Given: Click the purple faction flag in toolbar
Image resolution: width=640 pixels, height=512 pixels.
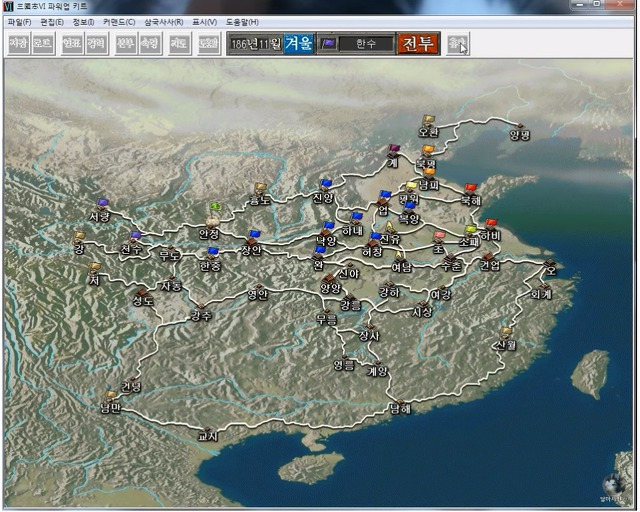Looking at the screenshot, I should [328, 43].
